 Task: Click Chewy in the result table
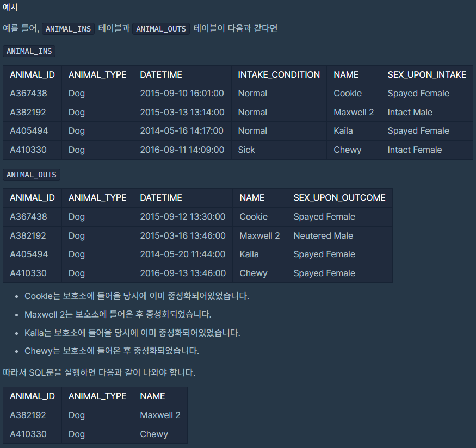click(x=154, y=434)
